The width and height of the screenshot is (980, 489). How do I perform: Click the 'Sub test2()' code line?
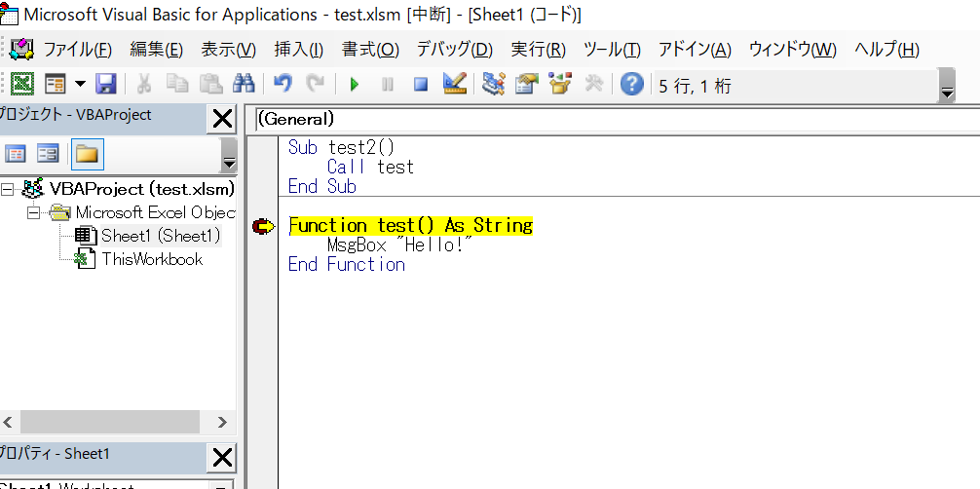[341, 147]
